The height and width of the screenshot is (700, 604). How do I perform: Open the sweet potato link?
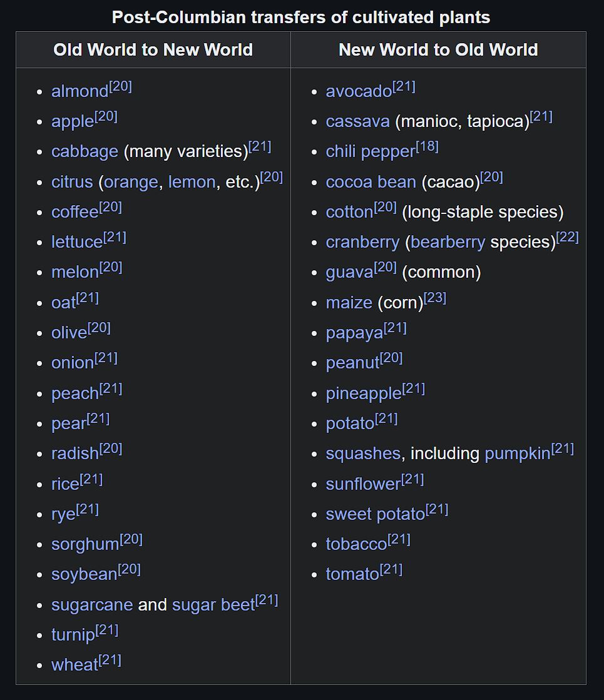[x=376, y=514]
